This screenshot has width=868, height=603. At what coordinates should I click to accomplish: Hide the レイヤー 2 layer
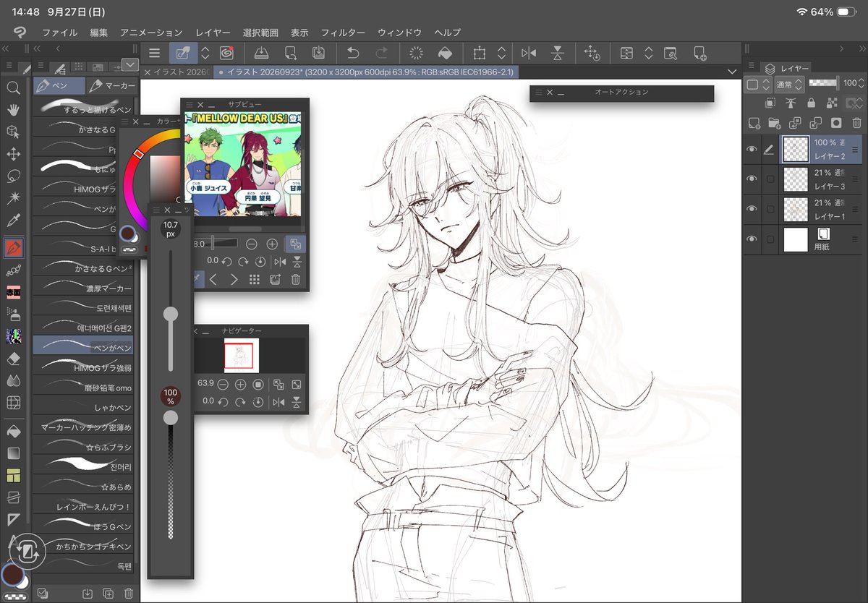coord(752,150)
